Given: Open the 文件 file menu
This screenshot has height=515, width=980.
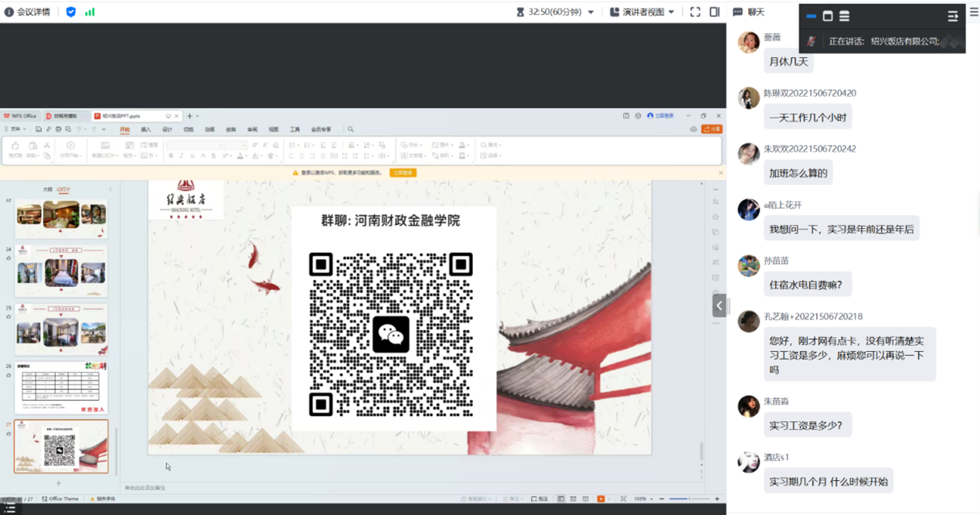Looking at the screenshot, I should click(x=15, y=129).
